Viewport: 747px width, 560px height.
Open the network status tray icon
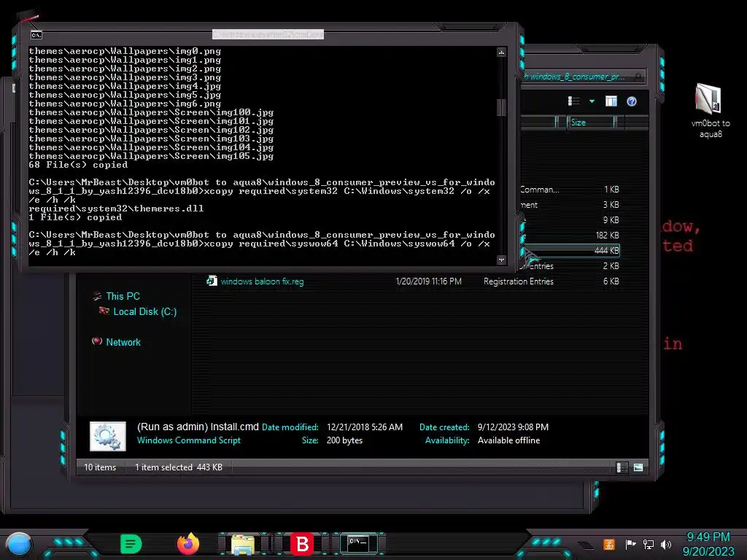point(649,544)
